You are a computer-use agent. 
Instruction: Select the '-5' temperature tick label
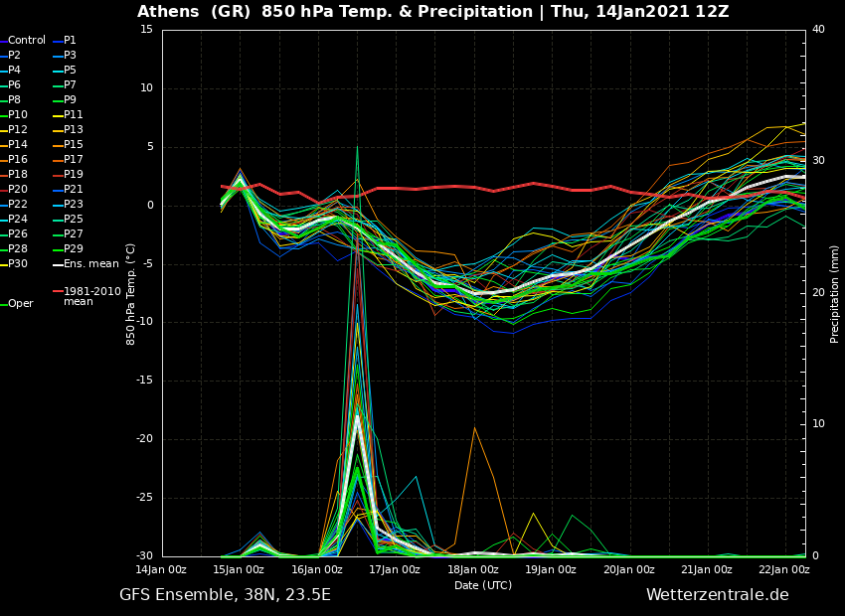148,264
